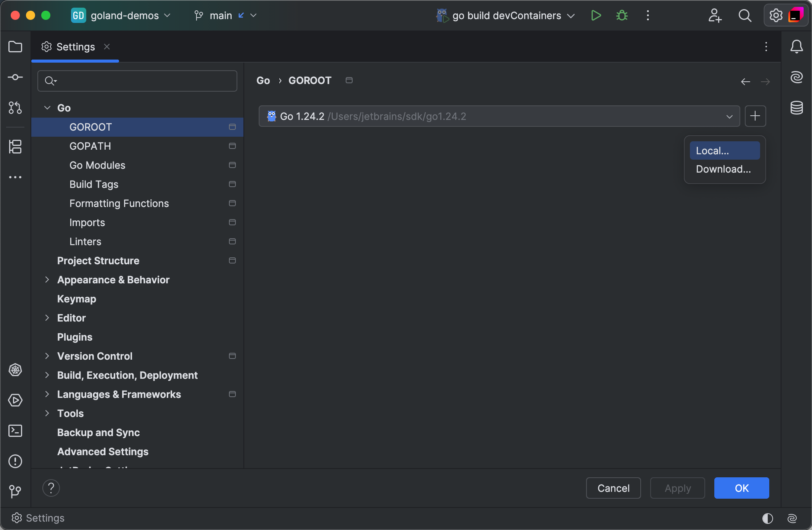This screenshot has width=812, height=530.
Task: Select GOPATH in the settings tree
Action: 90,146
